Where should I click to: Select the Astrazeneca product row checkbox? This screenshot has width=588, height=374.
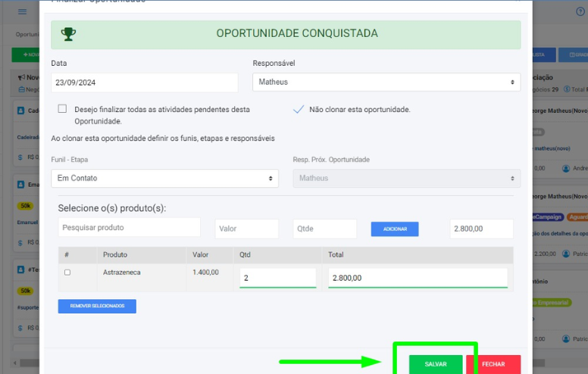click(x=67, y=273)
